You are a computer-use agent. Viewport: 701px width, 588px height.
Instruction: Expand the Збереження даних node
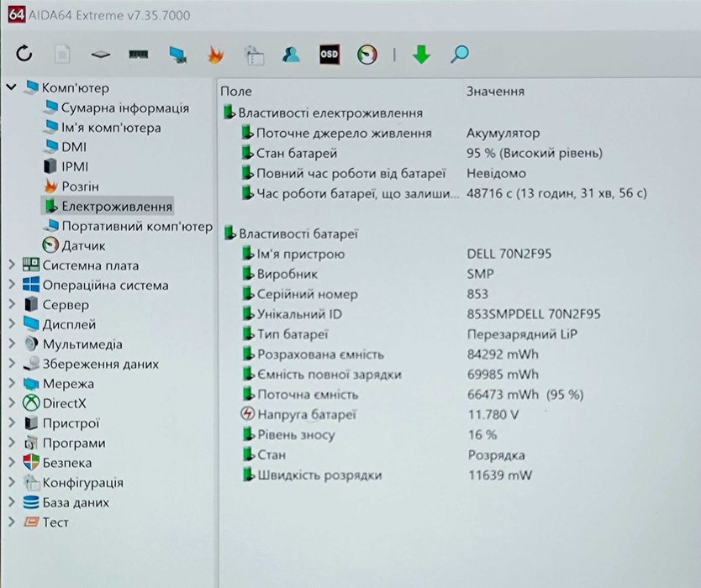[x=12, y=363]
